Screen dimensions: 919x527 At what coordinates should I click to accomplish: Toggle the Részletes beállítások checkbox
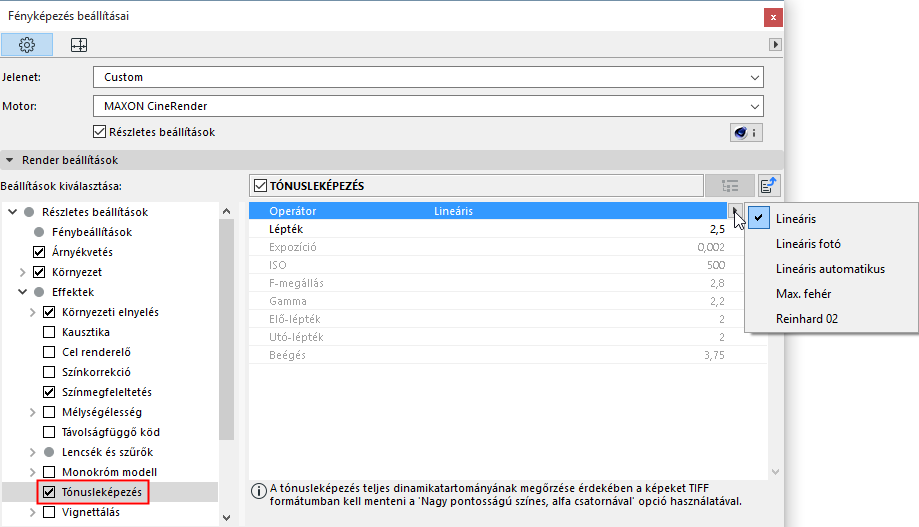100,132
